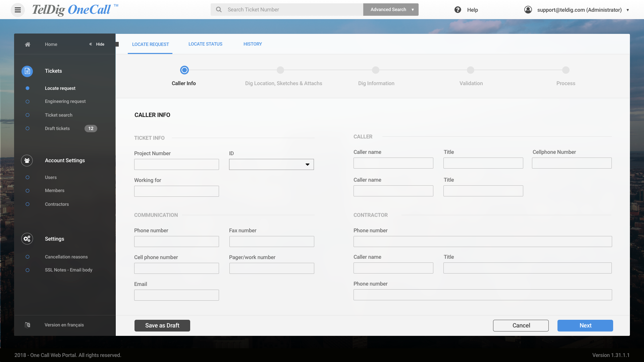Screen dimensions: 644x362
Task: Switch to the HISTORY tab
Action: pos(253,44)
